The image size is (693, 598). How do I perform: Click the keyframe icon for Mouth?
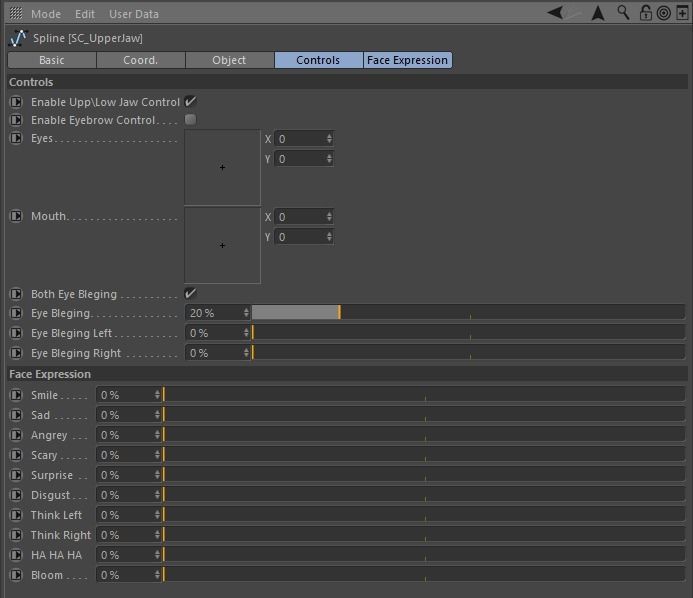(x=16, y=216)
